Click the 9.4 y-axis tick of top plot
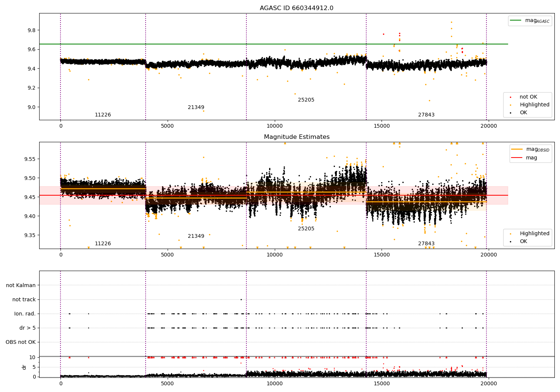This screenshot has height=392, width=560. click(31, 69)
